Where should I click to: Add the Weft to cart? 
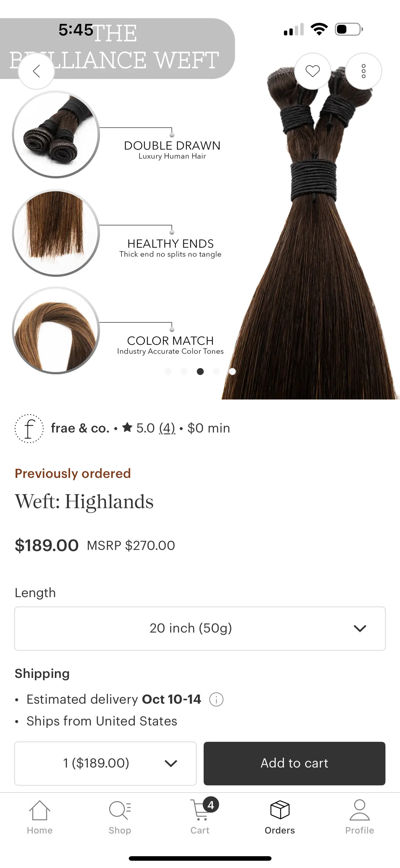[x=295, y=763]
